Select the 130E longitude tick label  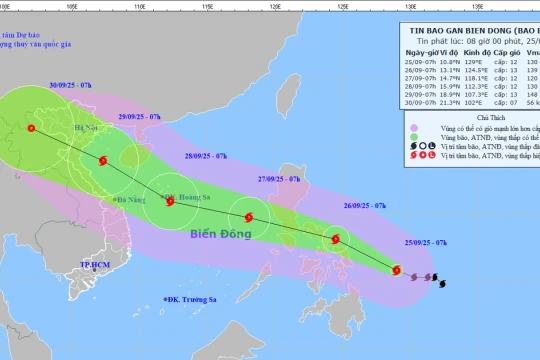411,7
